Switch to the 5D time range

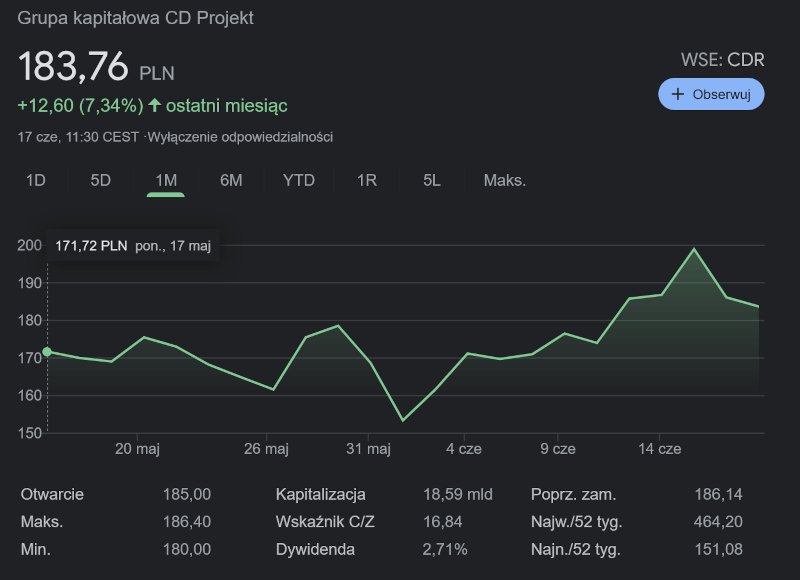(x=101, y=180)
